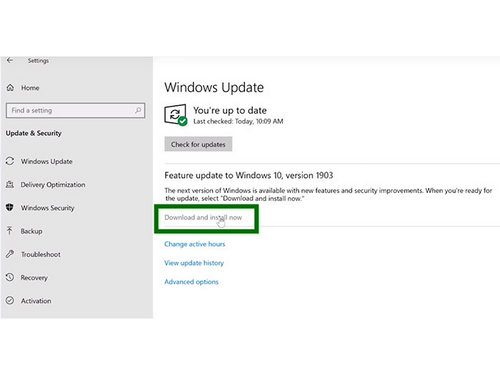Click Feature update to Windows 10 heading
This screenshot has height=375, width=500.
coord(249,175)
